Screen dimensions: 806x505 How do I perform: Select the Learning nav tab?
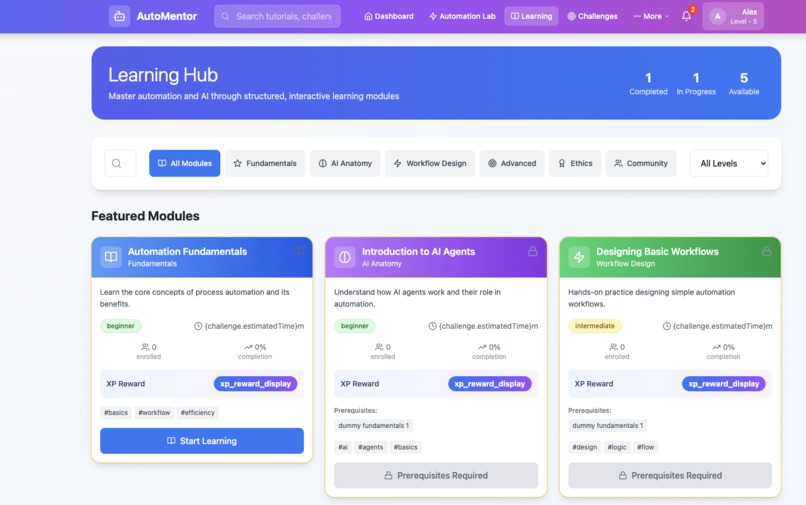[x=532, y=16]
